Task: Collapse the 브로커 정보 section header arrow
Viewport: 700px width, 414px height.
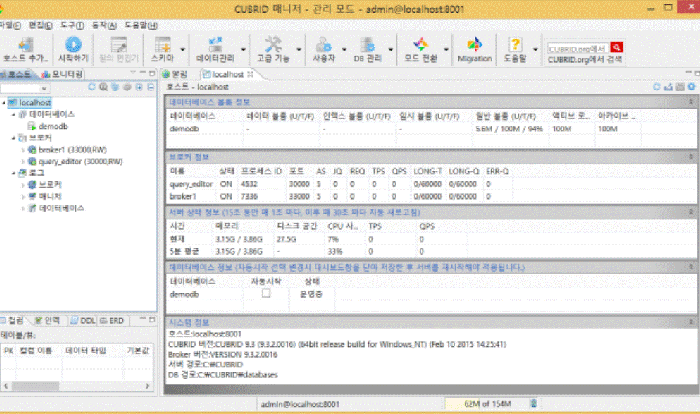Action: (691, 157)
